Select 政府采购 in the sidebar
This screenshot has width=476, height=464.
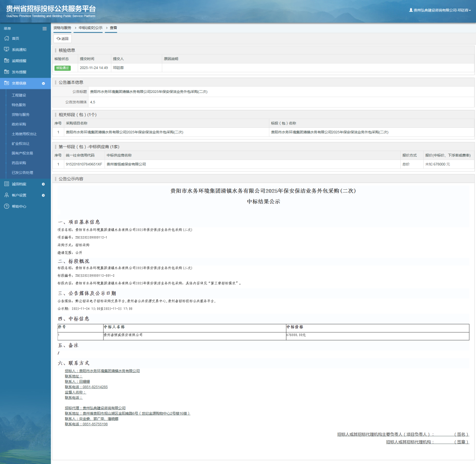pyautogui.click(x=19, y=124)
